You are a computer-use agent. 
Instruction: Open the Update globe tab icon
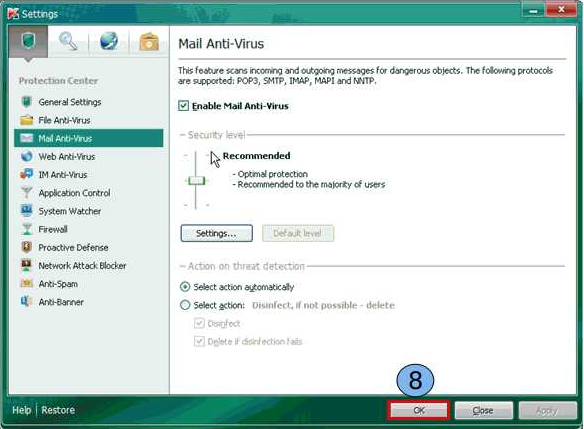[109, 41]
